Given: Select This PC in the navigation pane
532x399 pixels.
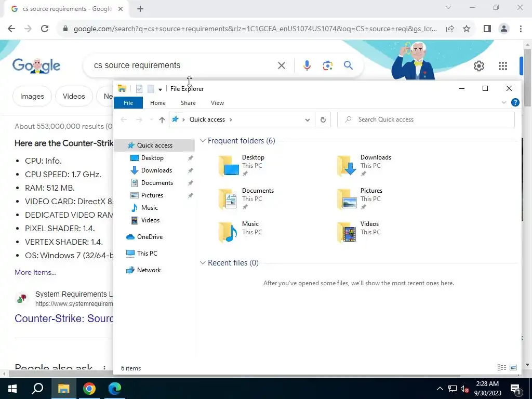Looking at the screenshot, I should (147, 254).
